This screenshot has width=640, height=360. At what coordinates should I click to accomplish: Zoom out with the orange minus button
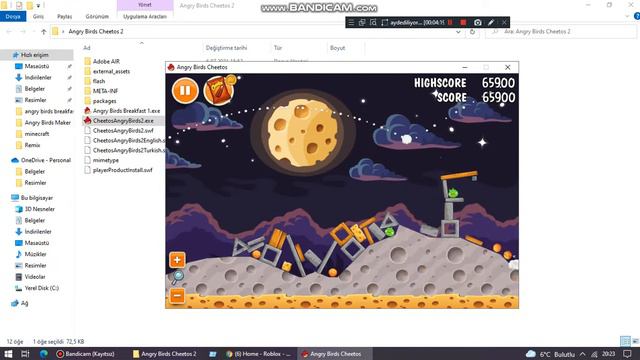pos(177,296)
